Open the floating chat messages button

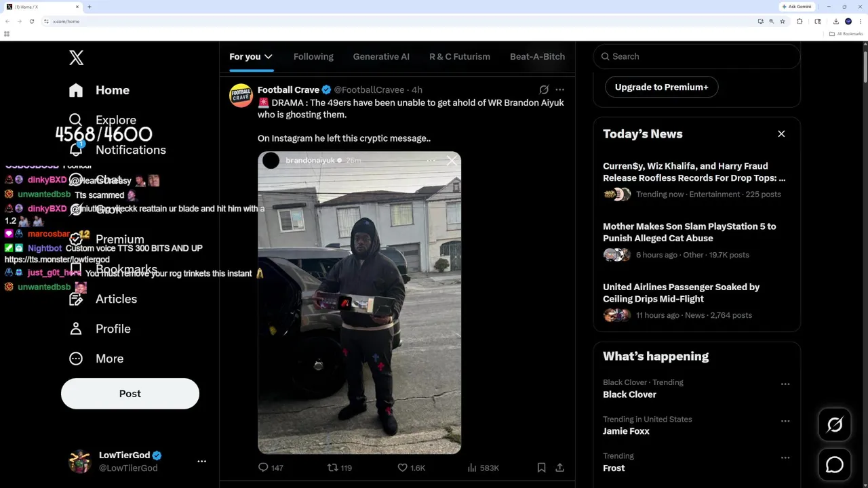pos(835,465)
